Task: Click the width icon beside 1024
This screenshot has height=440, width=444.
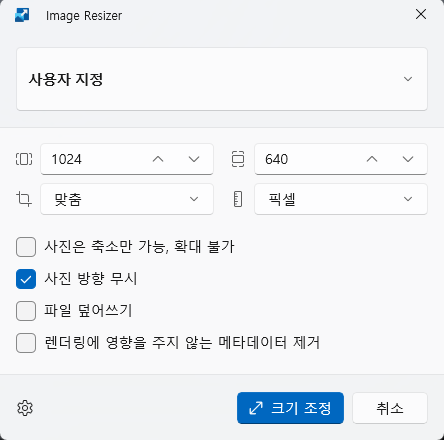Action: tap(24, 159)
